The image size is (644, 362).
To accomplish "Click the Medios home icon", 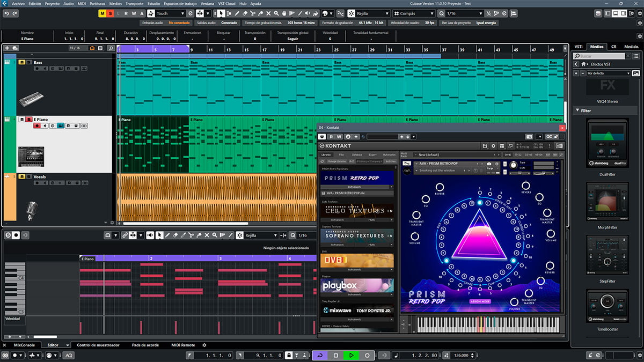I will pos(583,64).
